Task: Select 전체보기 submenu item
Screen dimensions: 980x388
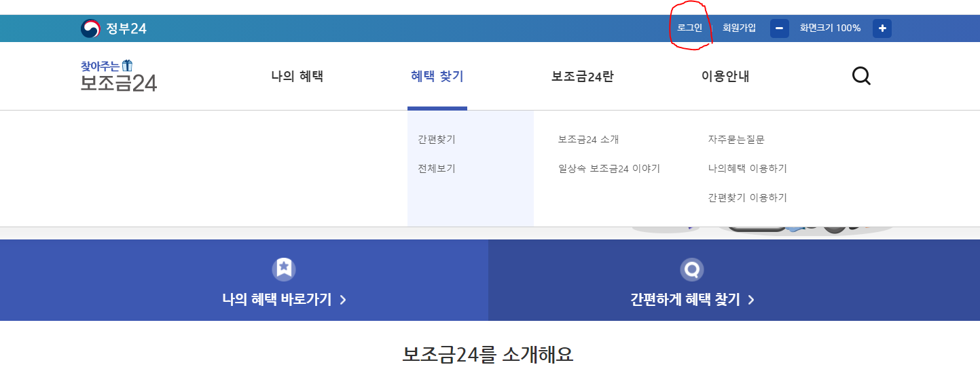Action: pos(437,168)
